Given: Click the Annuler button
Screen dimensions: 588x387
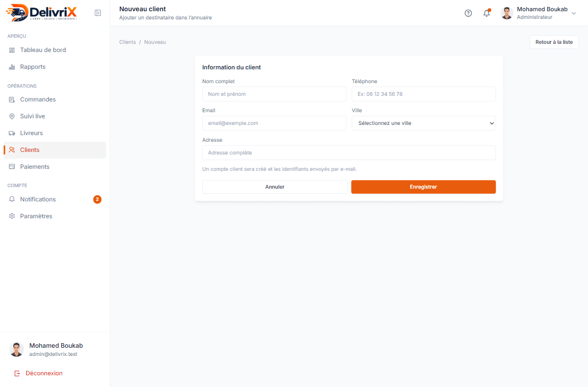Looking at the screenshot, I should coord(275,187).
